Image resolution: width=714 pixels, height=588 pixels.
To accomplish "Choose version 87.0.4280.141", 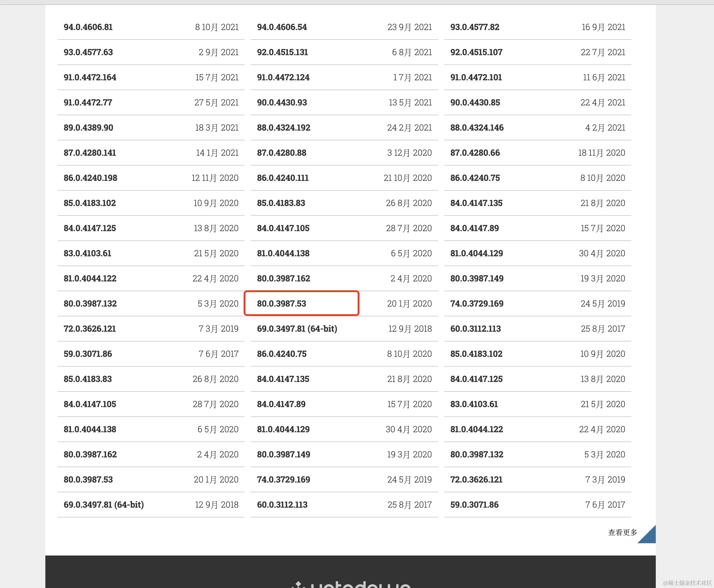I will (x=90, y=153).
